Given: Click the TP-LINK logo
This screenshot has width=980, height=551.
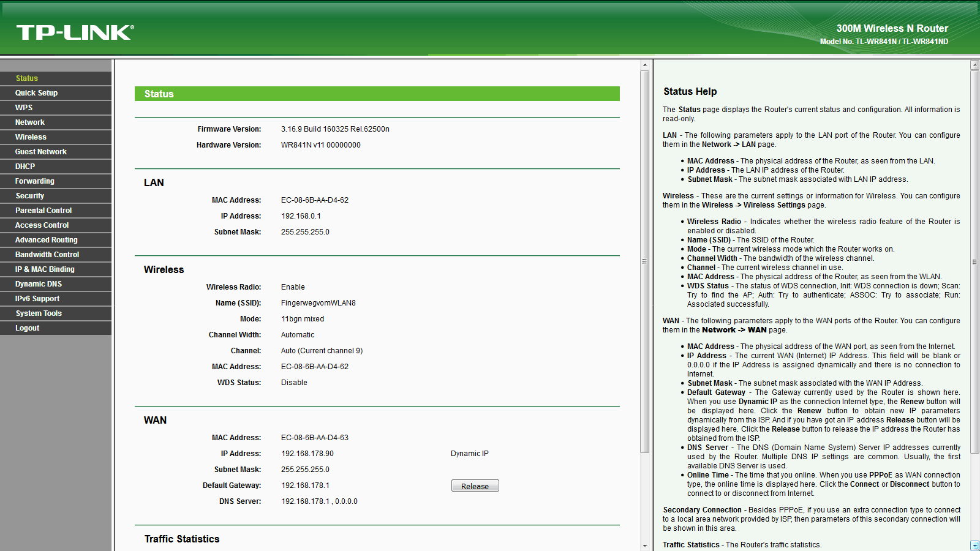Looking at the screenshot, I should (75, 32).
